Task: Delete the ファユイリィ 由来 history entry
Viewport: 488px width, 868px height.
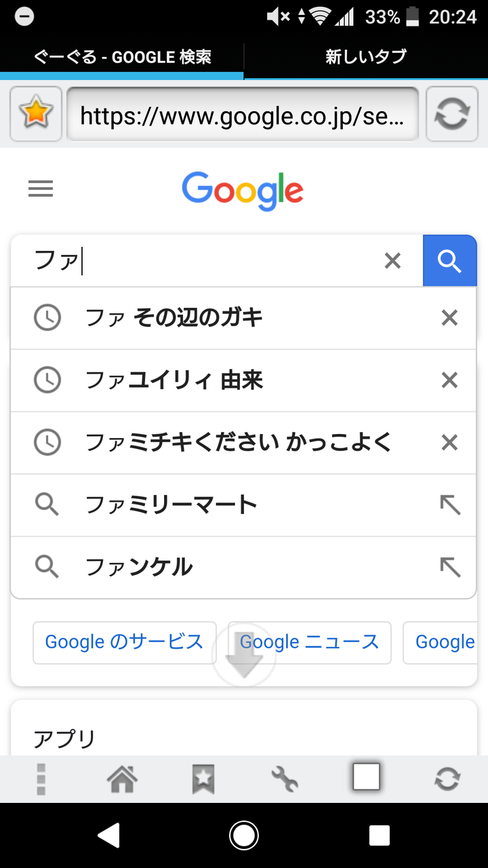Action: [x=449, y=380]
